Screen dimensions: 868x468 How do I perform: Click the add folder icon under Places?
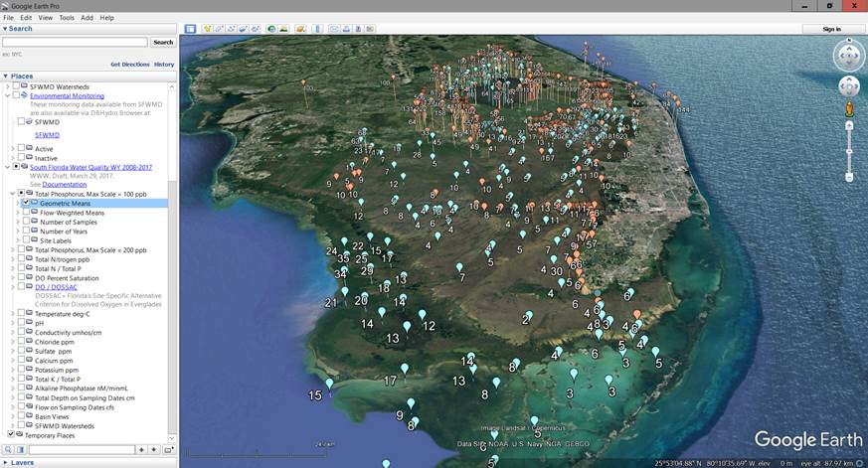click(x=169, y=450)
